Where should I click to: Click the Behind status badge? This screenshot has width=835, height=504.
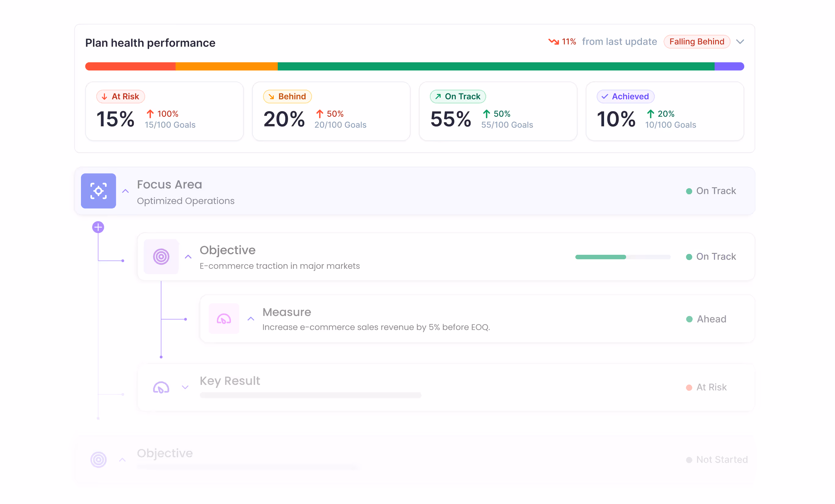pyautogui.click(x=287, y=97)
